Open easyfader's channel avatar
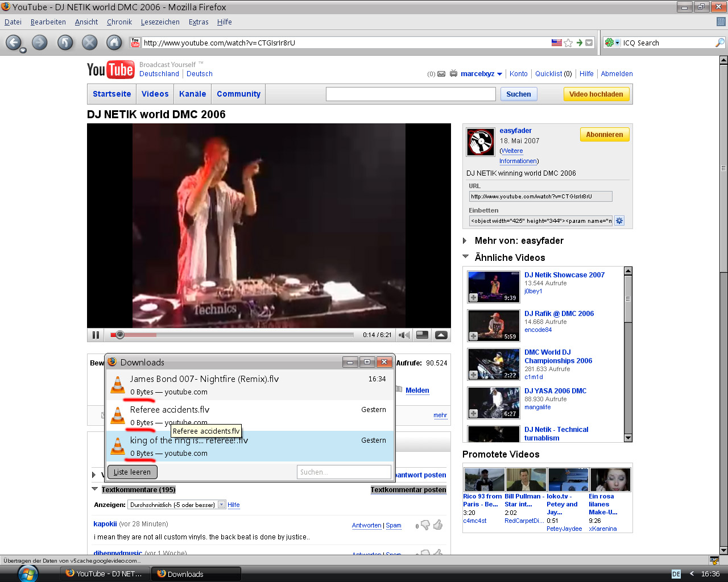728x582 pixels. pyautogui.click(x=481, y=142)
